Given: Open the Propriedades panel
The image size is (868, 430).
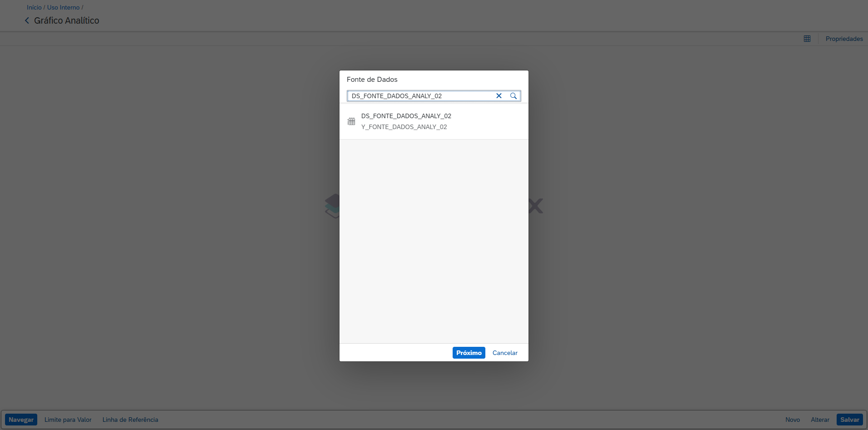Looking at the screenshot, I should pyautogui.click(x=844, y=39).
